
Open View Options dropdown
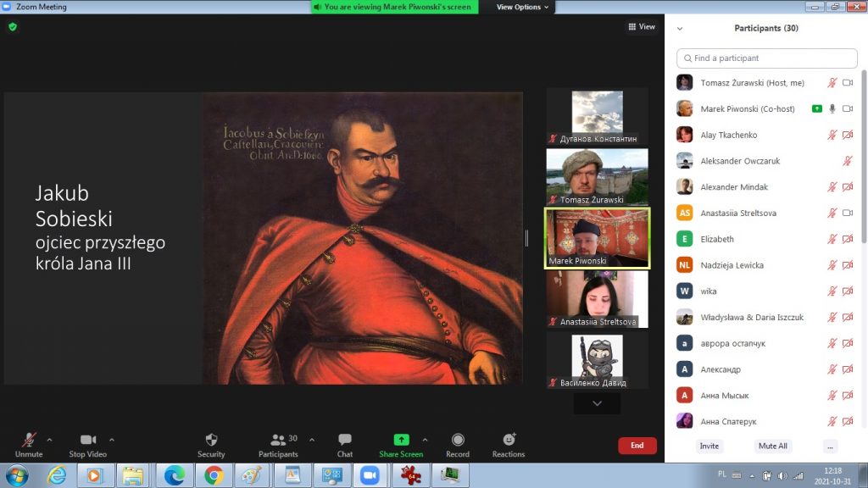pos(522,7)
